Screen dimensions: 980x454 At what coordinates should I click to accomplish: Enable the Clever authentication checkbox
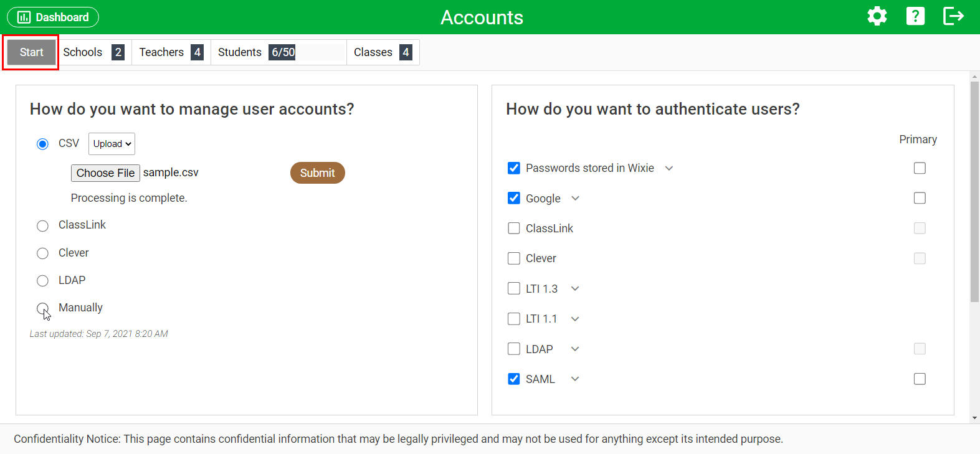[x=514, y=258]
